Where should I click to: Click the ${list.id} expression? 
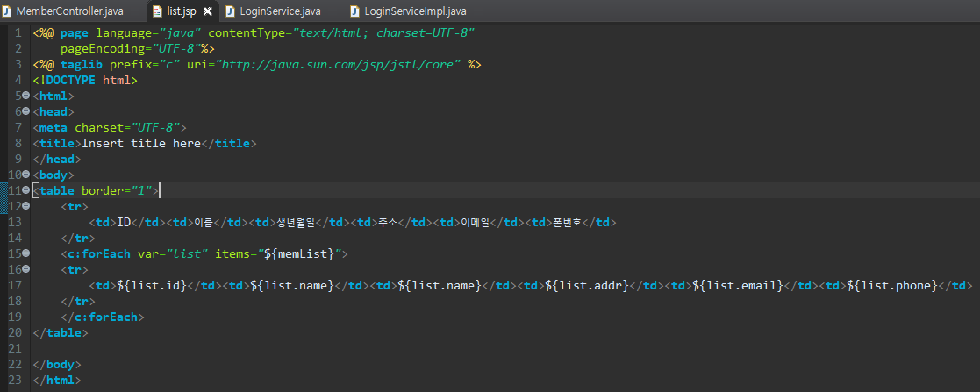[x=152, y=285]
